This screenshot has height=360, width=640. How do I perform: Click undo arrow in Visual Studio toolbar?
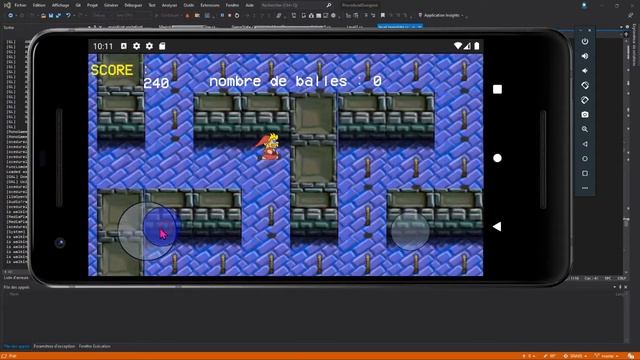click(68, 16)
